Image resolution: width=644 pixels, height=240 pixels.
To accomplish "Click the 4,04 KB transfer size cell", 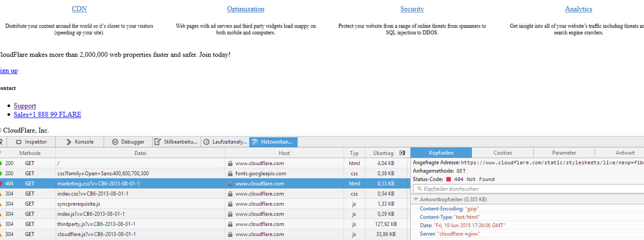I will click(386, 163).
